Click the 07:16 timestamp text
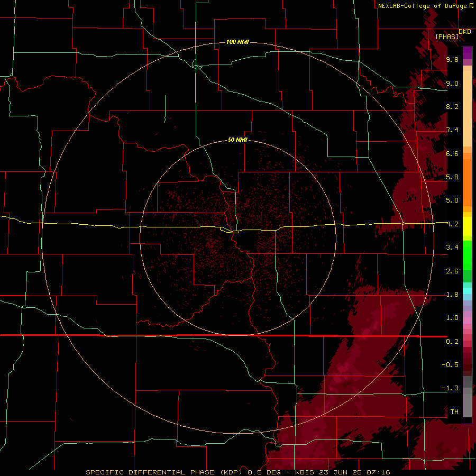The width and height of the screenshot is (476, 476). pos(378,472)
